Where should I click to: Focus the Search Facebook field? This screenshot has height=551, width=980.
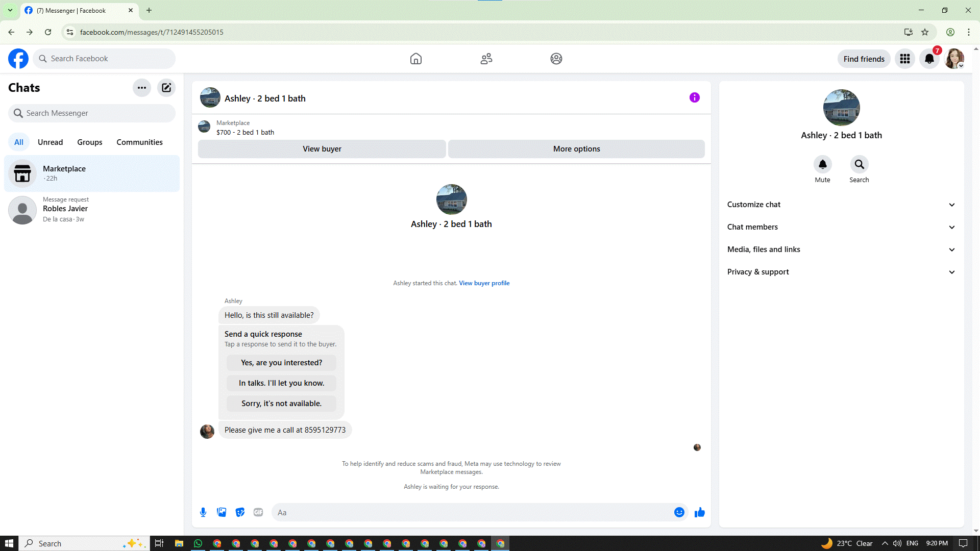pyautogui.click(x=104, y=59)
